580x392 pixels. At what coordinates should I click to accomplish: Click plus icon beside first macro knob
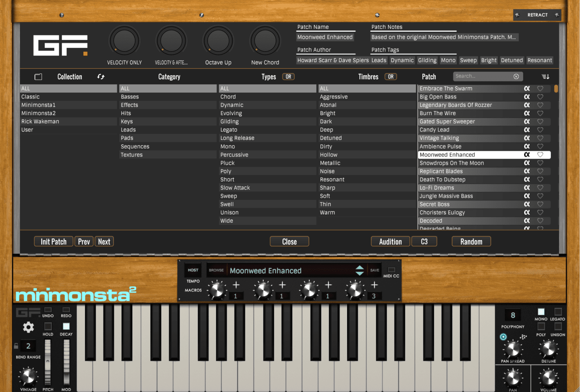point(236,285)
